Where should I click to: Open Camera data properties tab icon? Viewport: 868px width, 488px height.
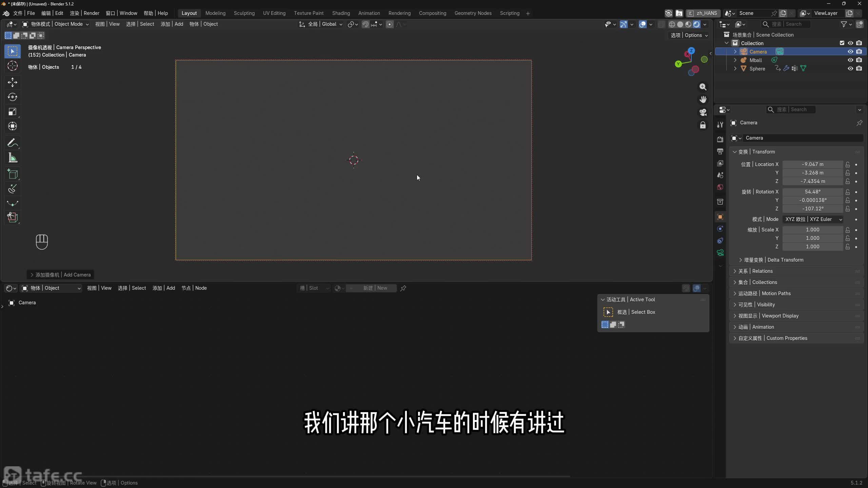[x=720, y=252]
